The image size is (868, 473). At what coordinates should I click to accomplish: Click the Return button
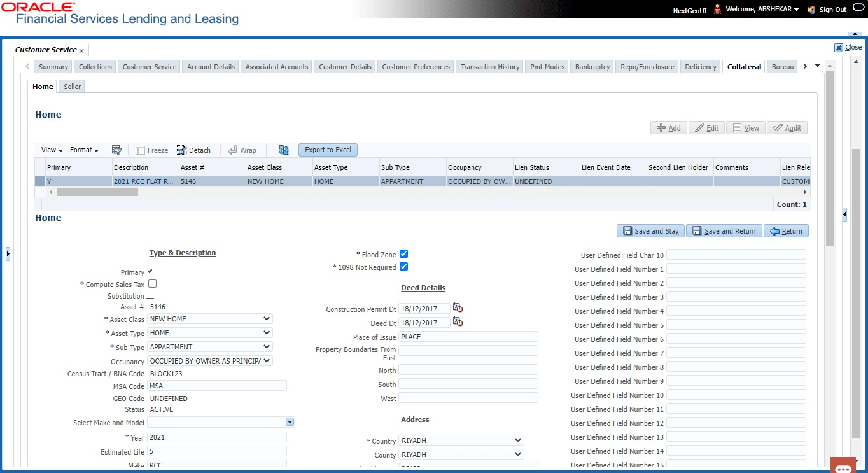point(786,231)
